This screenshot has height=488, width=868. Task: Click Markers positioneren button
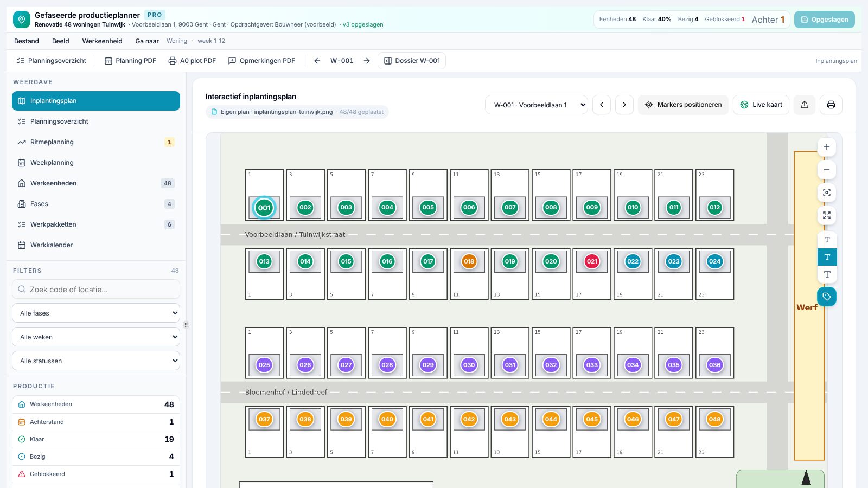(x=683, y=105)
